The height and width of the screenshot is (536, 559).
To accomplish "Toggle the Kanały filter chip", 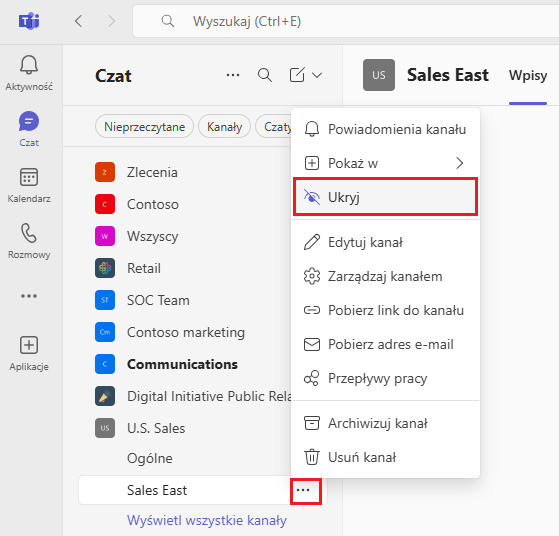I will [x=225, y=127].
